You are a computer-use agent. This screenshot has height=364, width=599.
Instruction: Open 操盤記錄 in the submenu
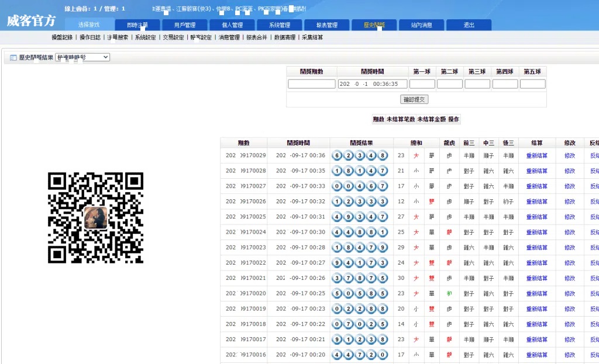[x=62, y=37]
